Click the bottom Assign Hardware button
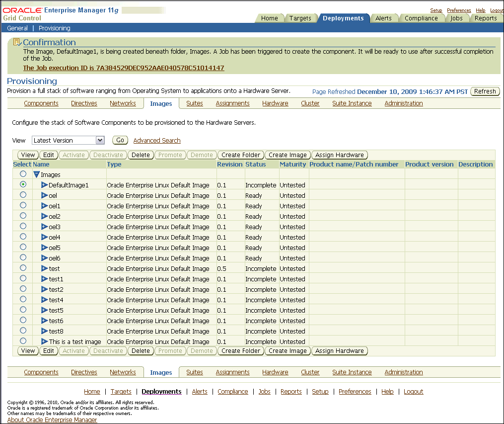This screenshot has width=504, height=424. pos(340,351)
